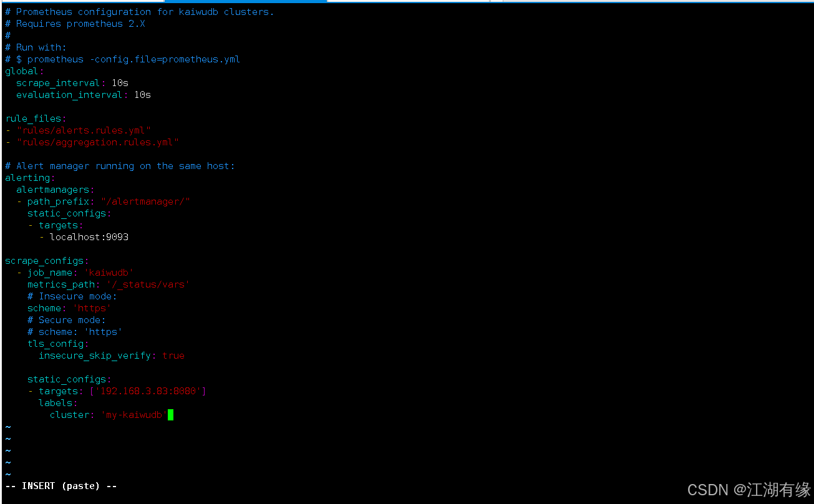Image resolution: width=814 pixels, height=504 pixels.
Task: Click the '# Secure mode:' comment
Action: [x=67, y=320]
